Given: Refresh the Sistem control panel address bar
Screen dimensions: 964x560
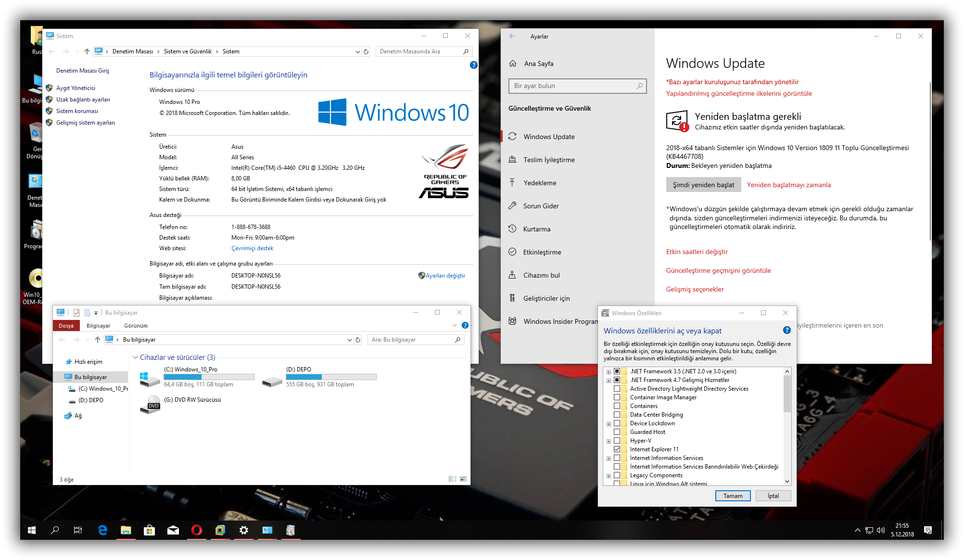Looking at the screenshot, I should click(x=366, y=51).
